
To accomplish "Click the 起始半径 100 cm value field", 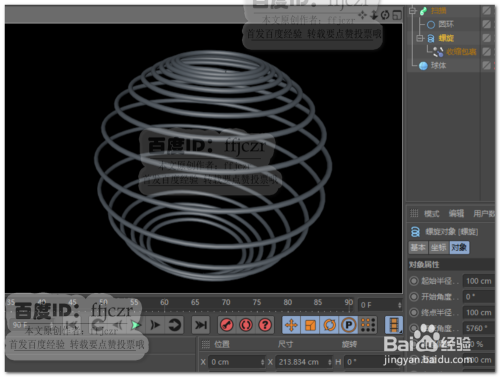I will [479, 281].
